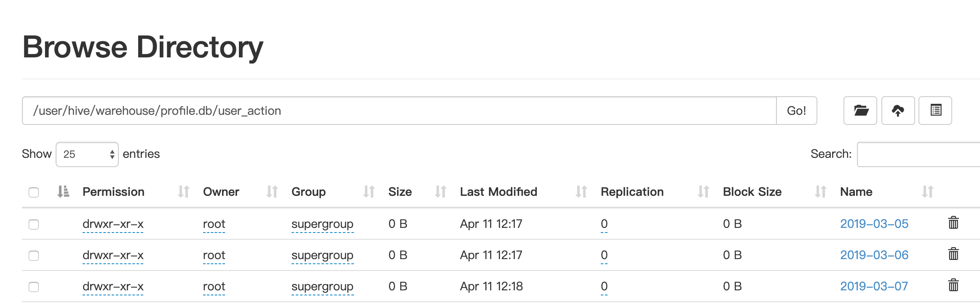This screenshot has width=980, height=303.
Task: Click the create new folder icon
Action: (x=860, y=111)
